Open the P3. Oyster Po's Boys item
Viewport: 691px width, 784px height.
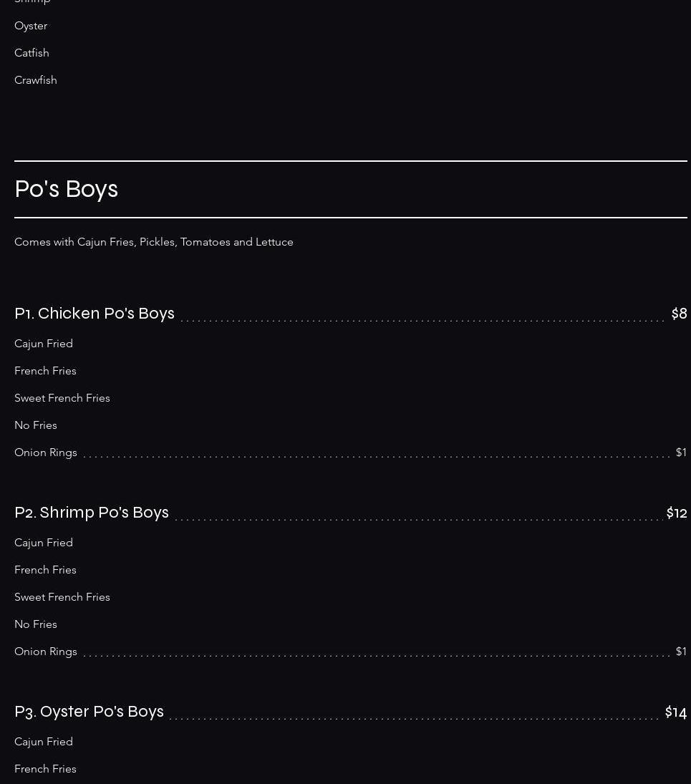click(x=89, y=712)
